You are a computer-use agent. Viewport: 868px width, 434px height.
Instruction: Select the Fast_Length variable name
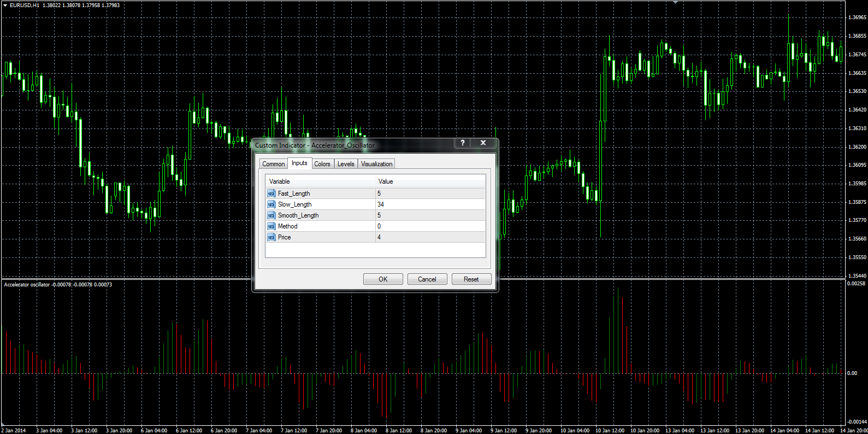294,193
